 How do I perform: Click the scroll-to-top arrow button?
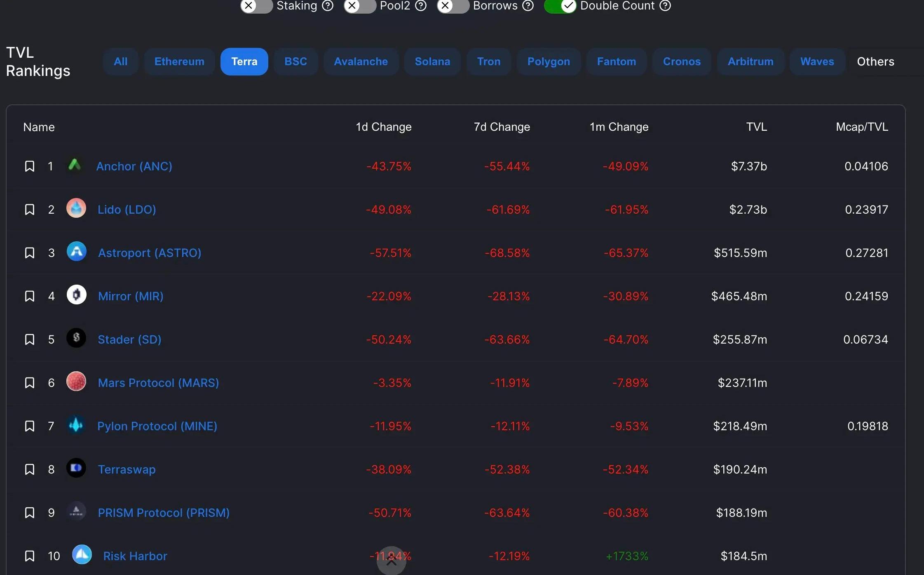392,561
